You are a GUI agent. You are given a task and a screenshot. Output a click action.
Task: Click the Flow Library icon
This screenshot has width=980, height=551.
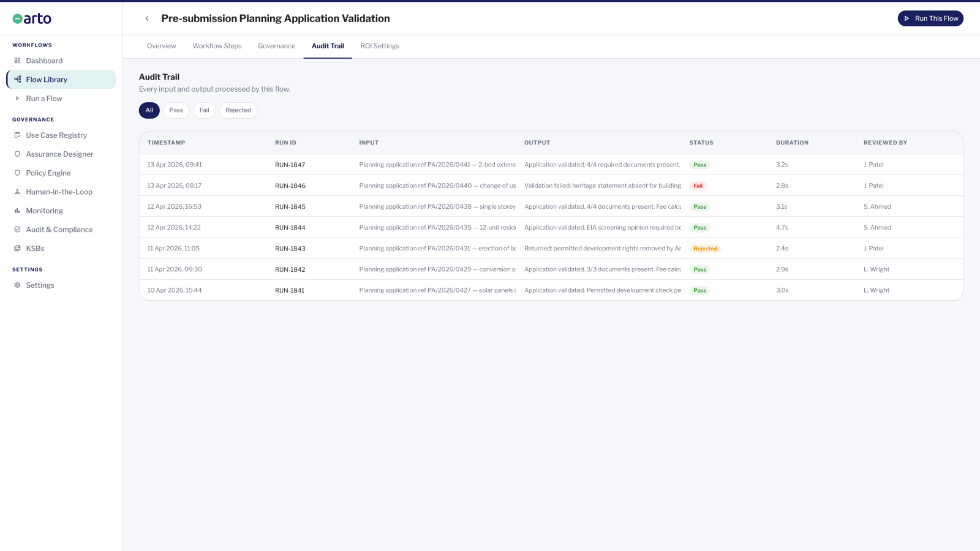17,80
